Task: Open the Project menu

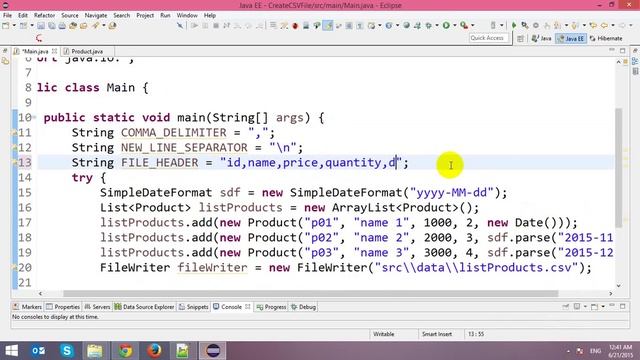Action: pos(145,15)
